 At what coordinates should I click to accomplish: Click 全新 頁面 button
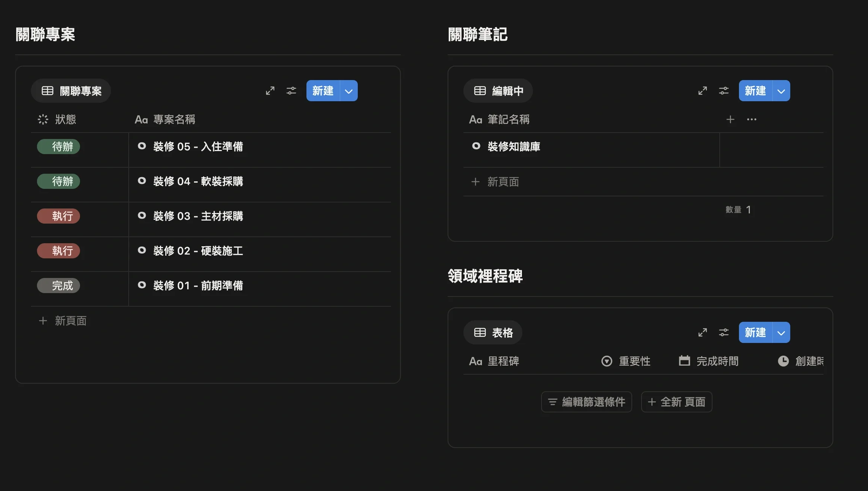coord(677,402)
